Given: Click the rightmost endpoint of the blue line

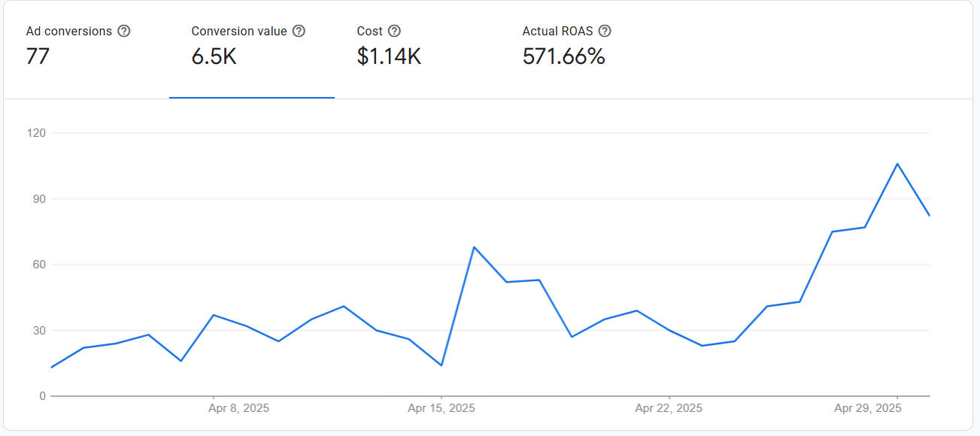Looking at the screenshot, I should tap(929, 215).
